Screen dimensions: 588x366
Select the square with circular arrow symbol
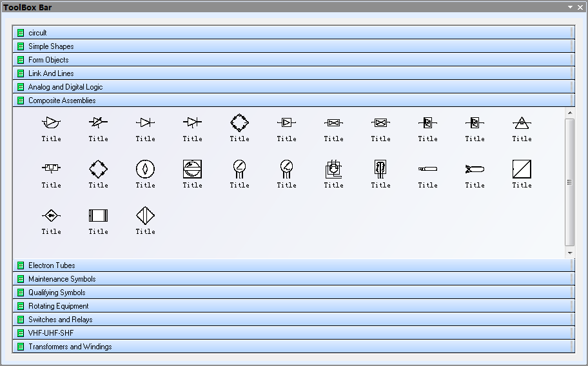click(x=192, y=169)
